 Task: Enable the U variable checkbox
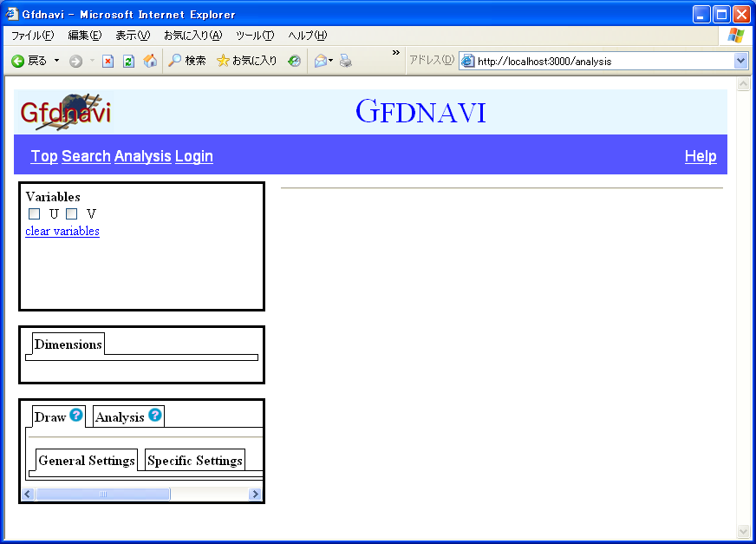[35, 213]
